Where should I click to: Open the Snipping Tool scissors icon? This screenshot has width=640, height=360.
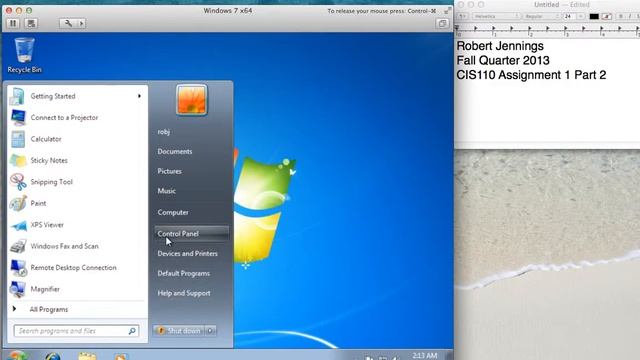point(18,182)
